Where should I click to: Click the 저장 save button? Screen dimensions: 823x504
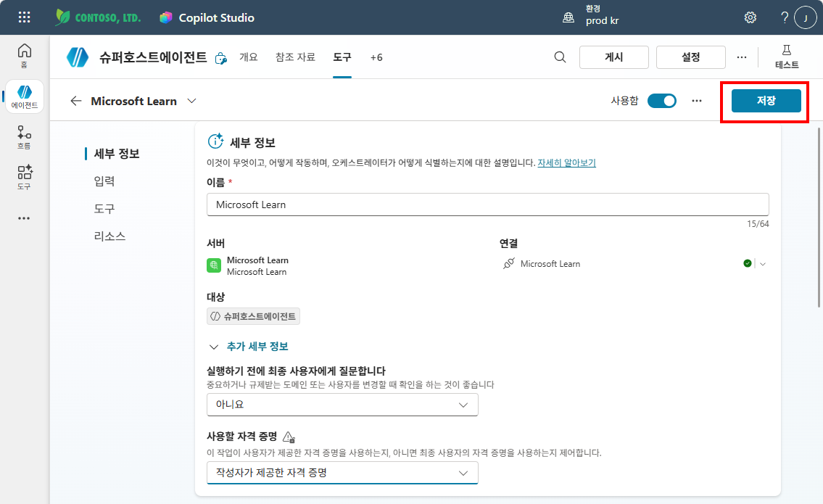coord(766,101)
